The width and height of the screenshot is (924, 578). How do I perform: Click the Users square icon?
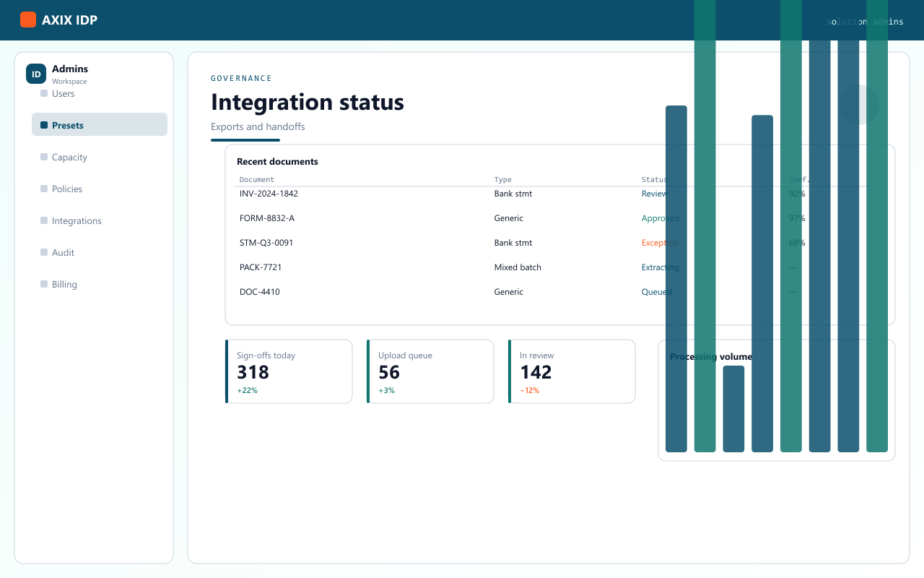pos(44,93)
